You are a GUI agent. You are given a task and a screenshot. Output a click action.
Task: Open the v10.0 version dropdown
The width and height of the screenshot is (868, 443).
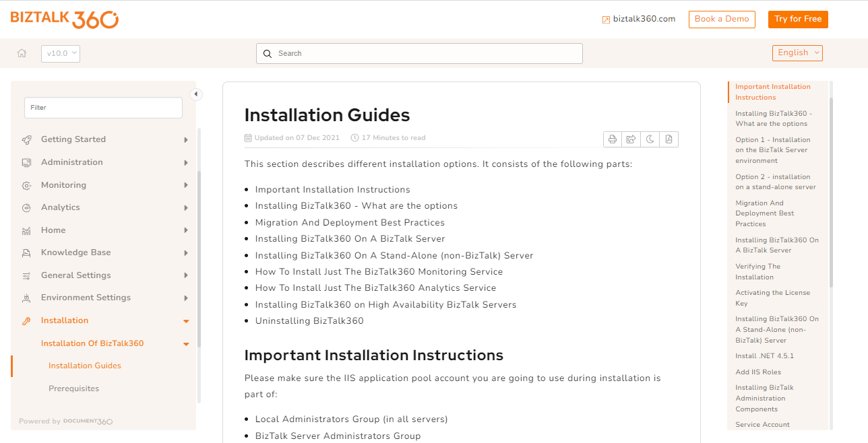click(x=61, y=53)
